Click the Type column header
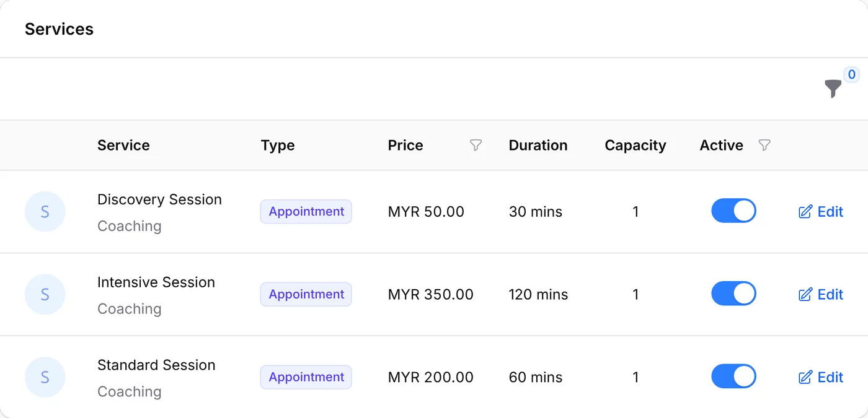 [278, 146]
